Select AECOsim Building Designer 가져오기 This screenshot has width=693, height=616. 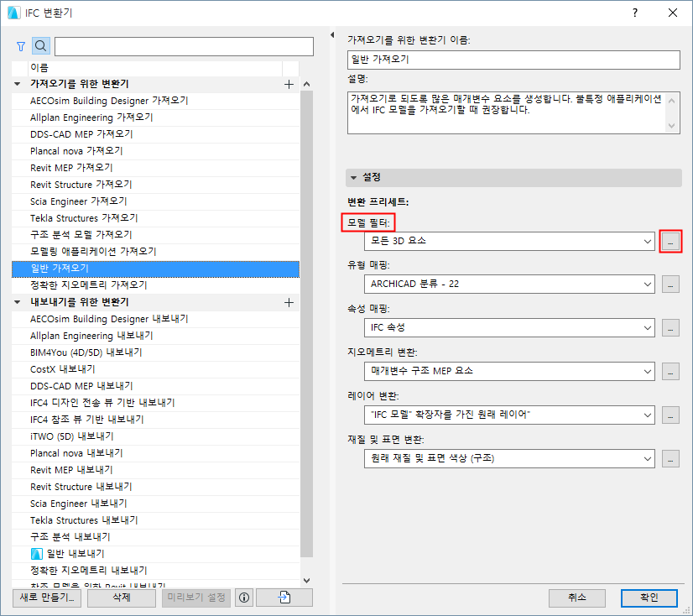coord(155,102)
